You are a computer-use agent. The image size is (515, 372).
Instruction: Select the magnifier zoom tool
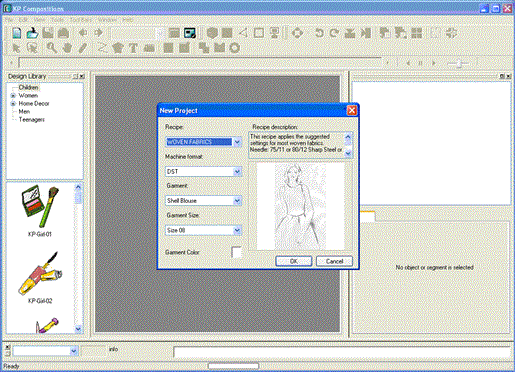coord(51,48)
